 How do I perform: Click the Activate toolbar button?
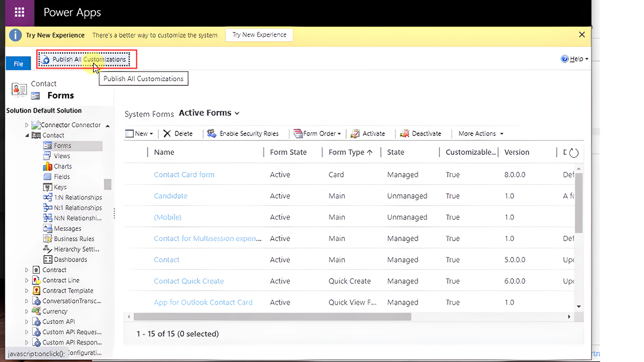(368, 133)
